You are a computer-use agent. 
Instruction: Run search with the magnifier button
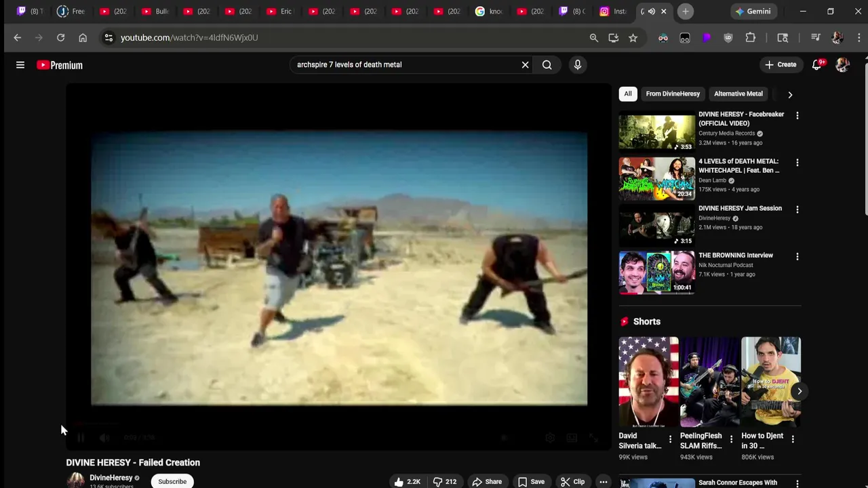(547, 65)
